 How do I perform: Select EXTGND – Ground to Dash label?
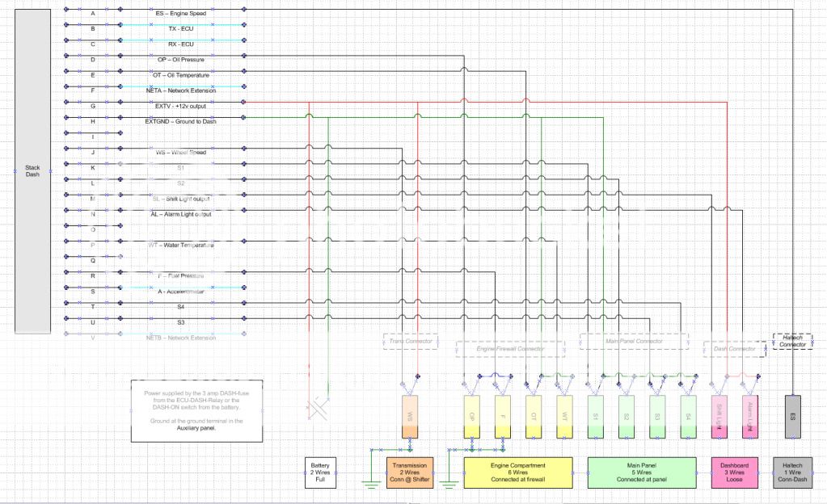coord(181,121)
